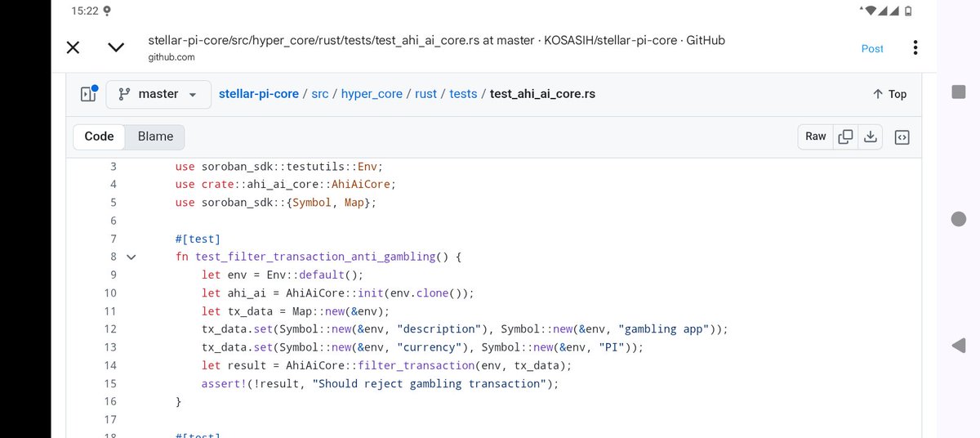980x438 pixels.
Task: Select line number 3
Action: [x=113, y=166]
